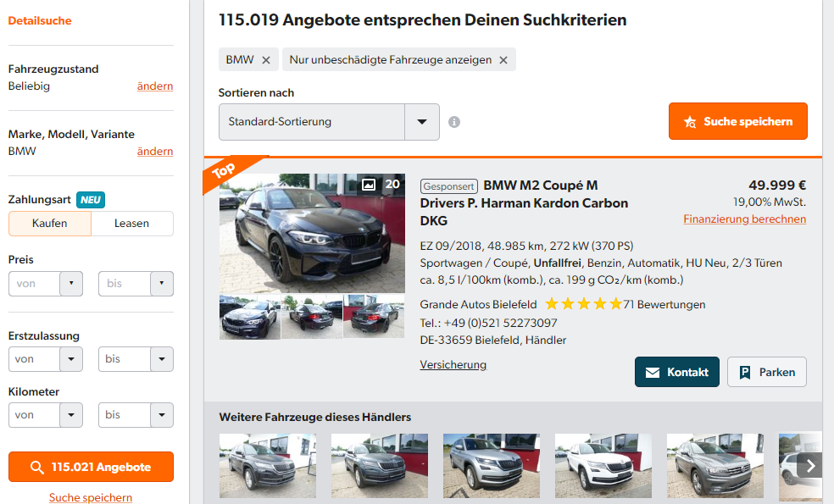Image resolution: width=834 pixels, height=504 pixels.
Task: Click the NEU badge beside Zahlungsart
Action: pos(91,200)
